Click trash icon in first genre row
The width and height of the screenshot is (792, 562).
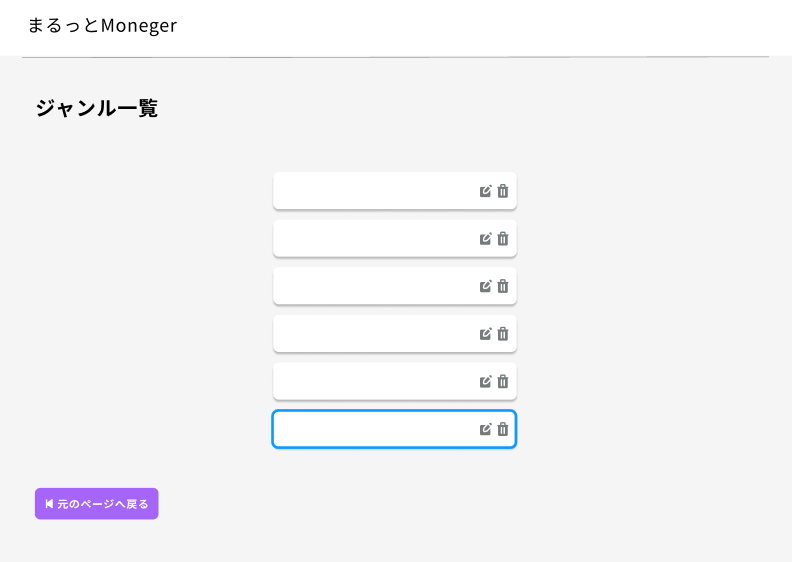[x=503, y=191]
